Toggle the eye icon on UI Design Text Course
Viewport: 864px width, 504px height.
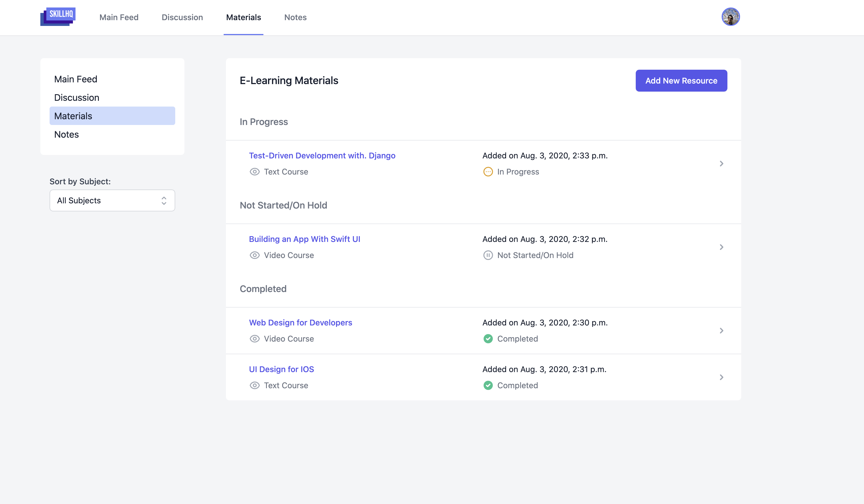[x=254, y=385]
